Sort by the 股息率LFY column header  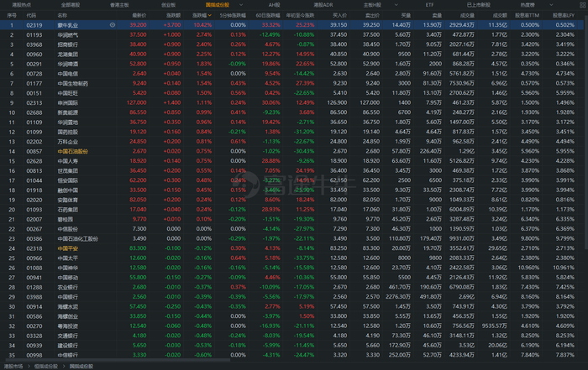[x=564, y=15]
